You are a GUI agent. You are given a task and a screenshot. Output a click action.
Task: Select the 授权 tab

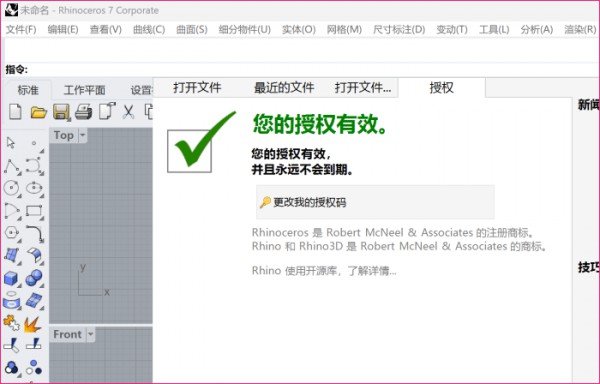coord(442,88)
